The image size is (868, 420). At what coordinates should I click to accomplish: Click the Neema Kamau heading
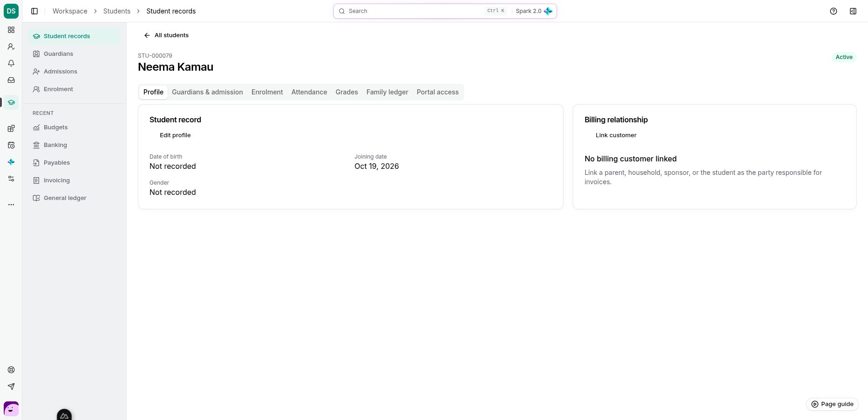click(x=176, y=67)
